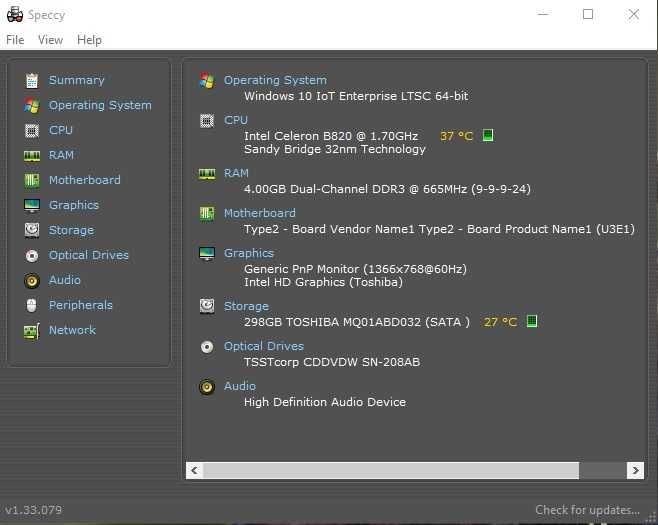Select Storage in the sidebar list
The width and height of the screenshot is (658, 525).
pos(71,230)
